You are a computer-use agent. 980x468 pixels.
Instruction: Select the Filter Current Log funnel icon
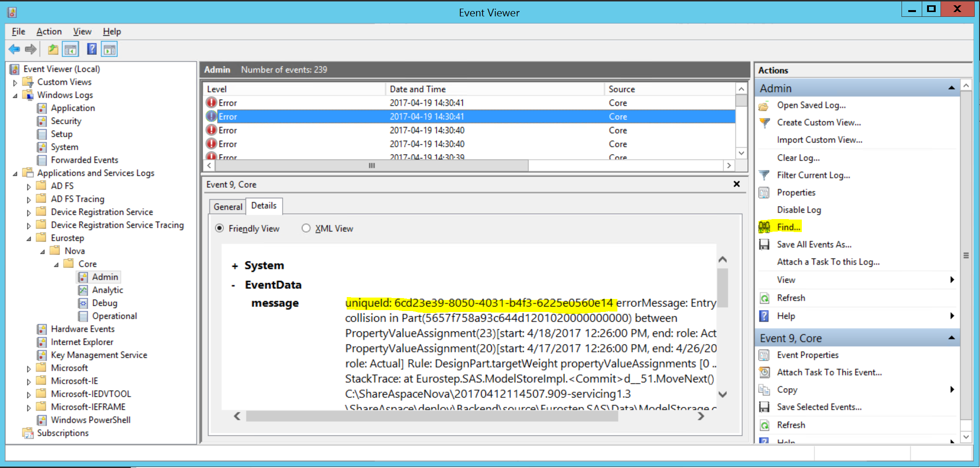click(765, 175)
